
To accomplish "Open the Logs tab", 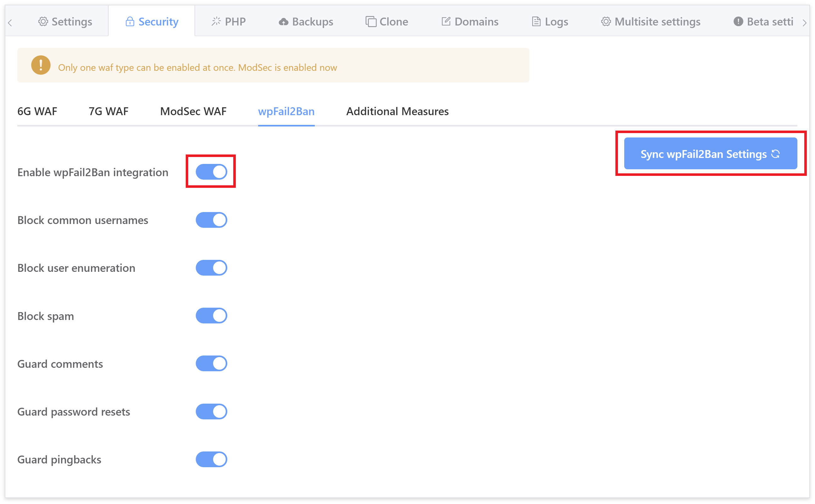I will point(550,22).
